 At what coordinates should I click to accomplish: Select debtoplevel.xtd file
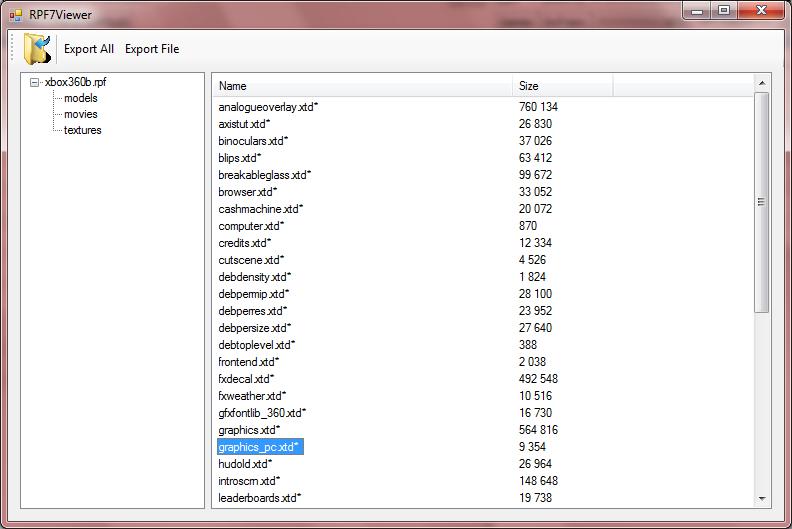257,345
